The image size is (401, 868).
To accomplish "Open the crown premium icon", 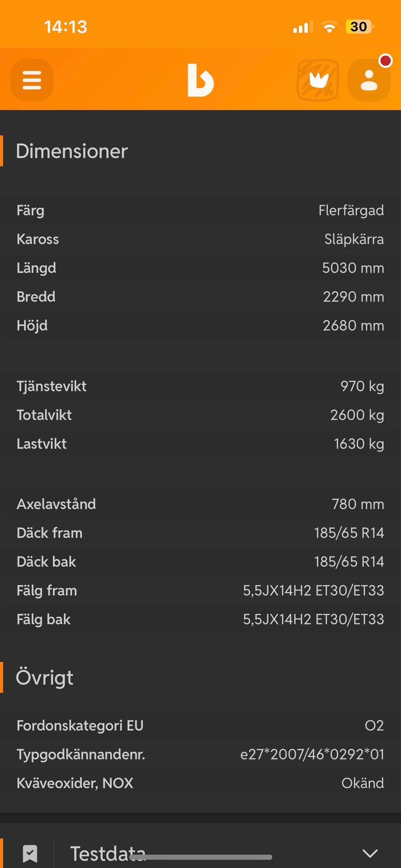I will click(318, 80).
